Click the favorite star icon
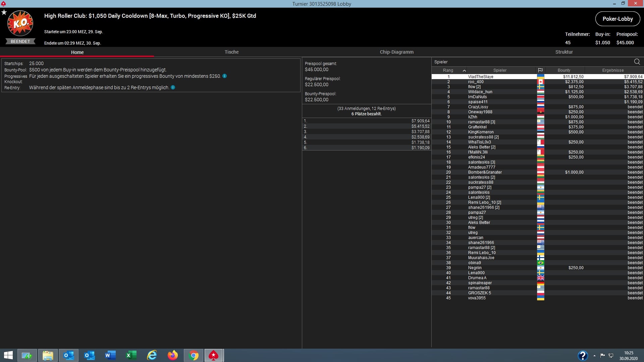644x362 pixels. click(x=4, y=12)
